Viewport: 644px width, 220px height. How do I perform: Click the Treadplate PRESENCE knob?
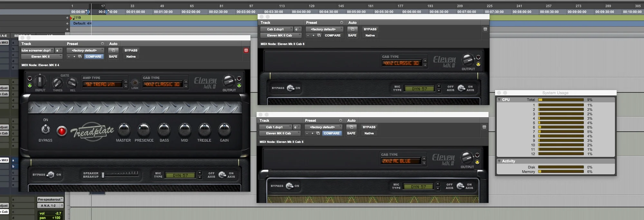click(144, 129)
